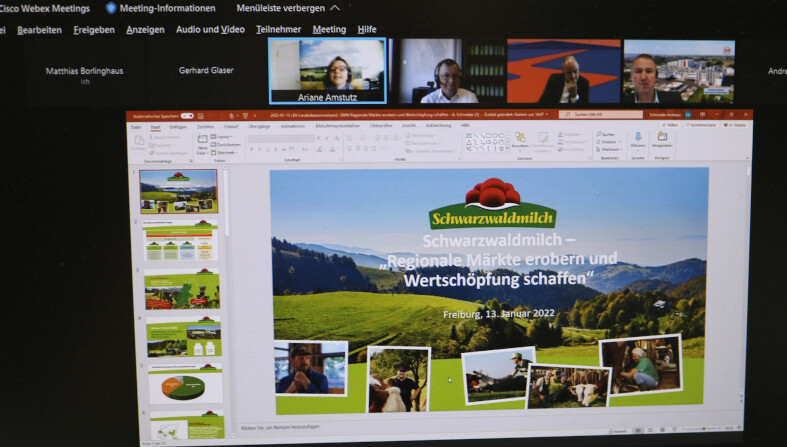787x447 pixels.
Task: Click the Diktieren microphone icon
Action: [638, 138]
